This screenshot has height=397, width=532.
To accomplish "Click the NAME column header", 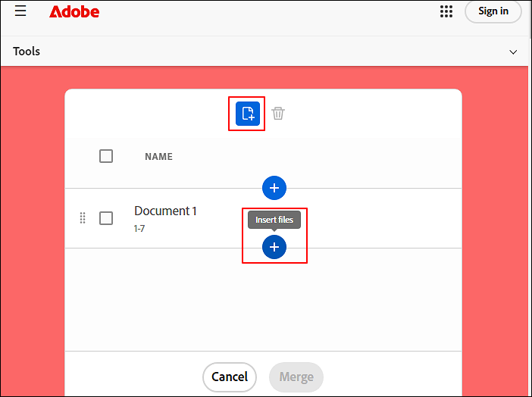I will click(x=158, y=157).
